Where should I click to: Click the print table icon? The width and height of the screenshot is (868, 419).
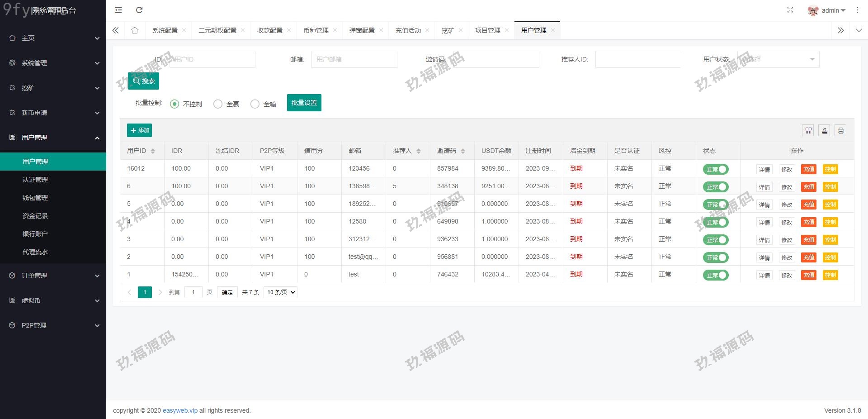pos(840,131)
